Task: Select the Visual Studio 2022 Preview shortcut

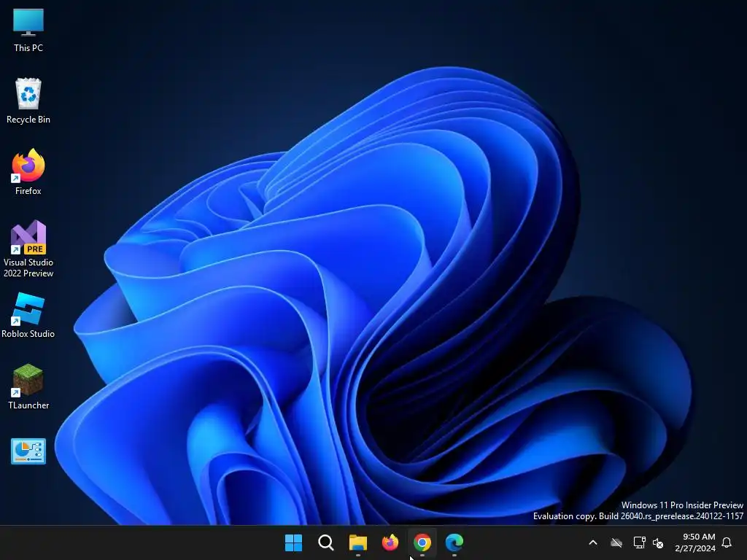Action: point(28,249)
